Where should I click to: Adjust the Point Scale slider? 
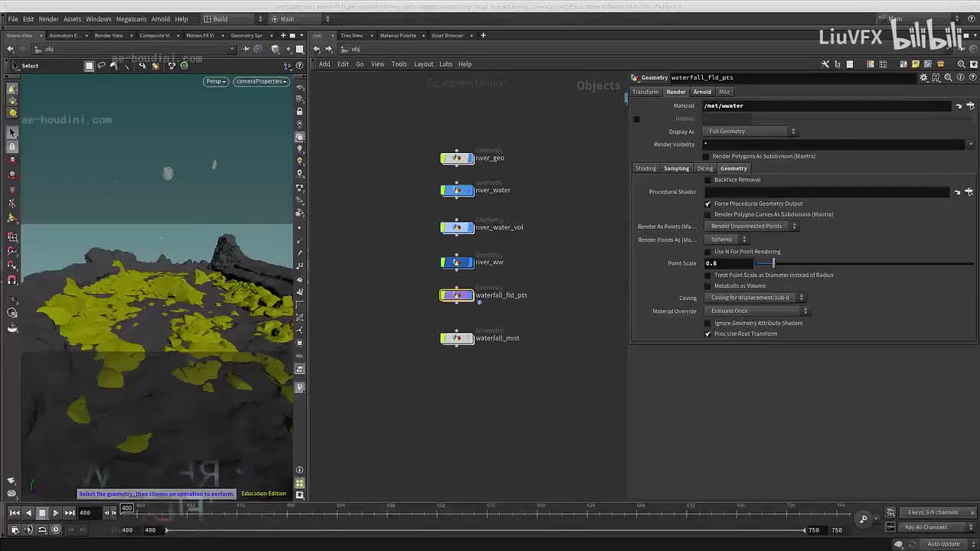[773, 263]
